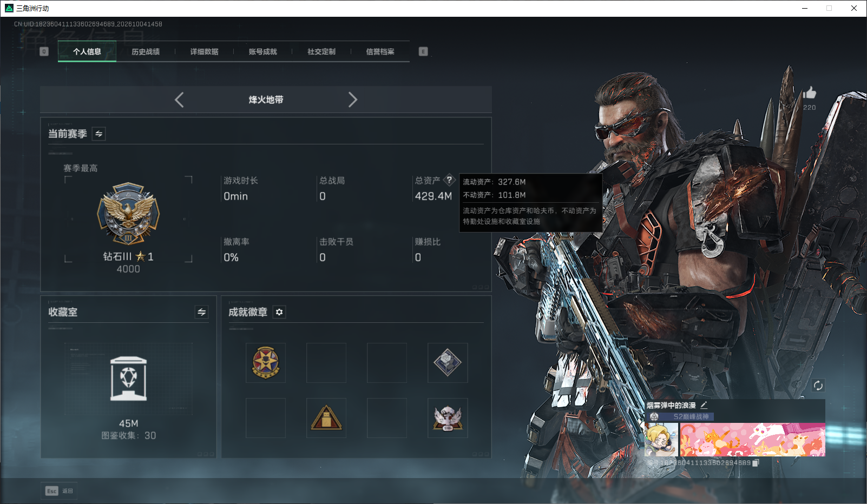This screenshot has height=504, width=867.
Task: Click the 流动资产: 327.6M tooltip line
Action: click(494, 182)
